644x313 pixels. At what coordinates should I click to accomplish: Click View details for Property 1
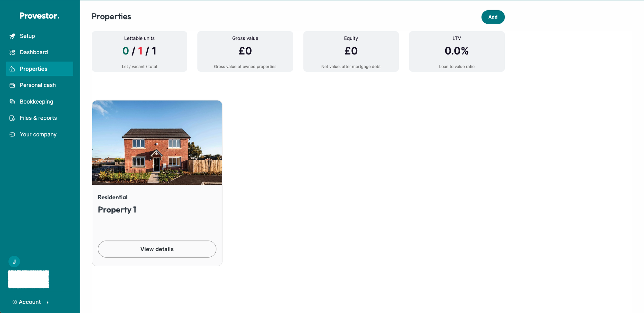click(x=157, y=249)
